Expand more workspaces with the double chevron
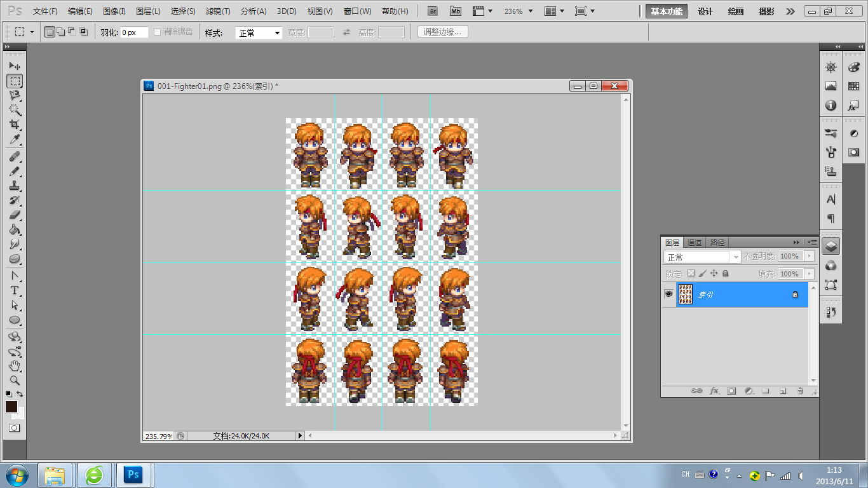 coord(790,11)
